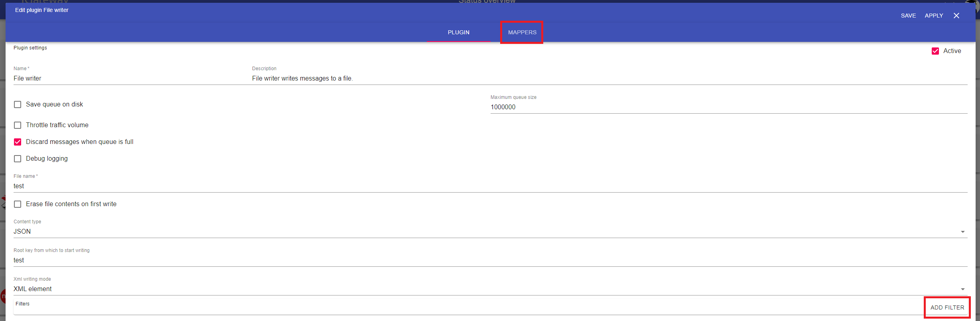Click the Maximum queue size field

tap(718, 107)
